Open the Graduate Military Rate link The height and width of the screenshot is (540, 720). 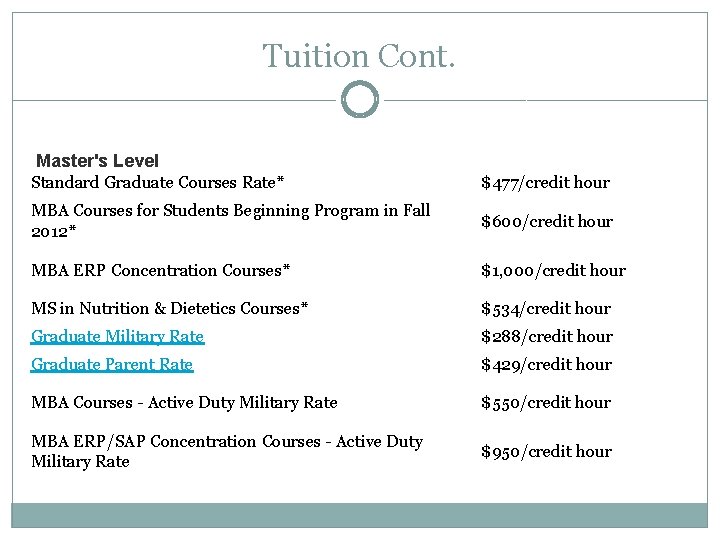click(x=117, y=337)
